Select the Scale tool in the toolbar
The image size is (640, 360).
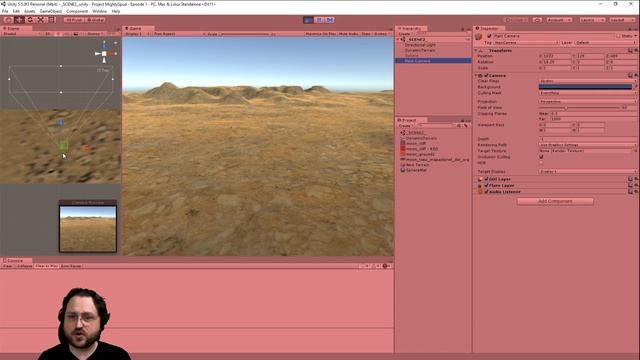[x=40, y=20]
